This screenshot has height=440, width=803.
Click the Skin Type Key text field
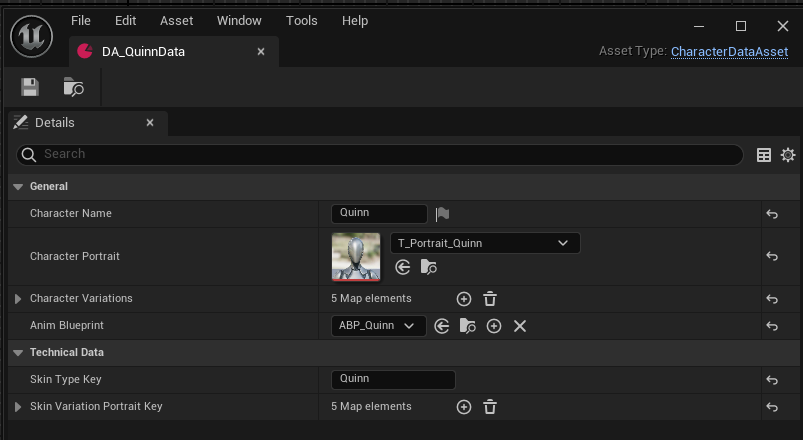point(392,379)
